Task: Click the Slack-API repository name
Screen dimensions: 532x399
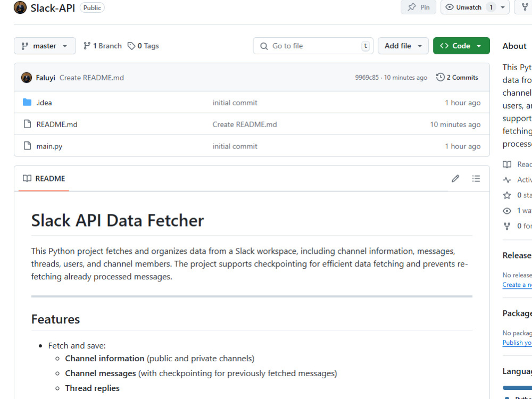Action: coord(53,8)
